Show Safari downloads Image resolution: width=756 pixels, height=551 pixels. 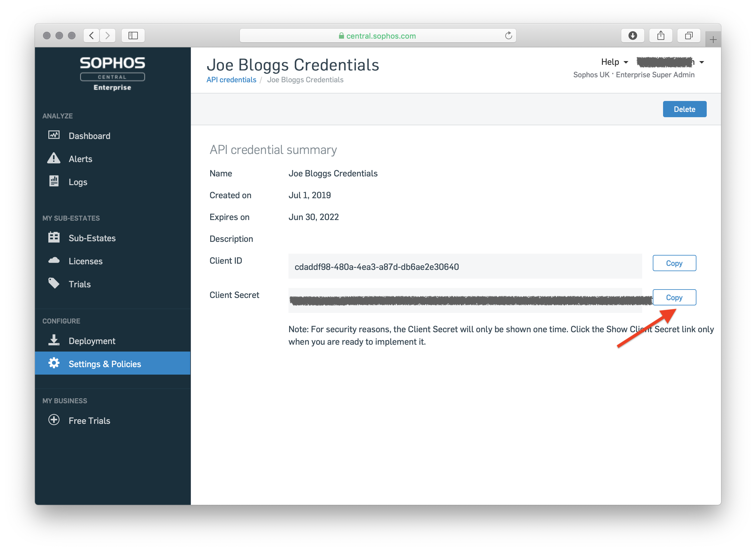[x=633, y=35]
